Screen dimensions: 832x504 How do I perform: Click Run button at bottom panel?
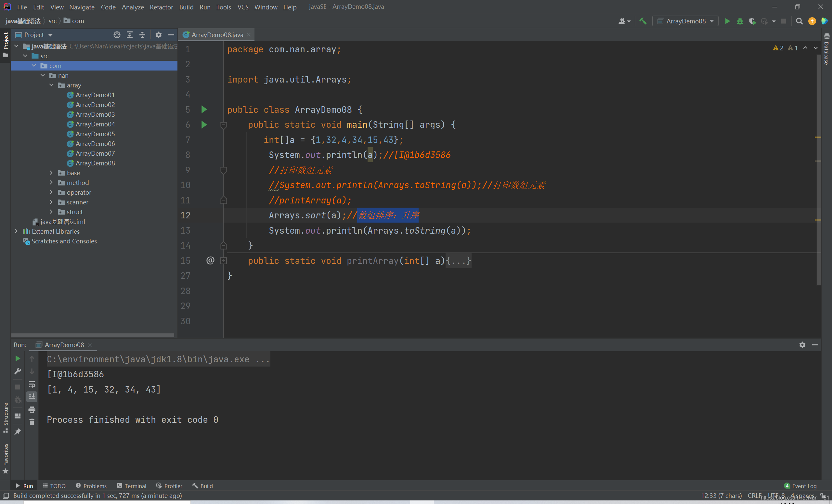pyautogui.click(x=23, y=485)
